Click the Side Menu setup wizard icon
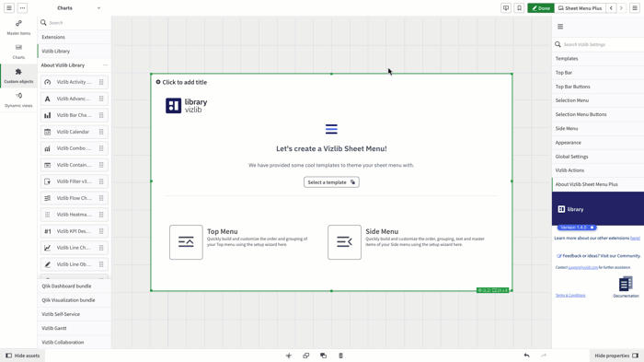The height and width of the screenshot is (362, 644). click(x=344, y=242)
